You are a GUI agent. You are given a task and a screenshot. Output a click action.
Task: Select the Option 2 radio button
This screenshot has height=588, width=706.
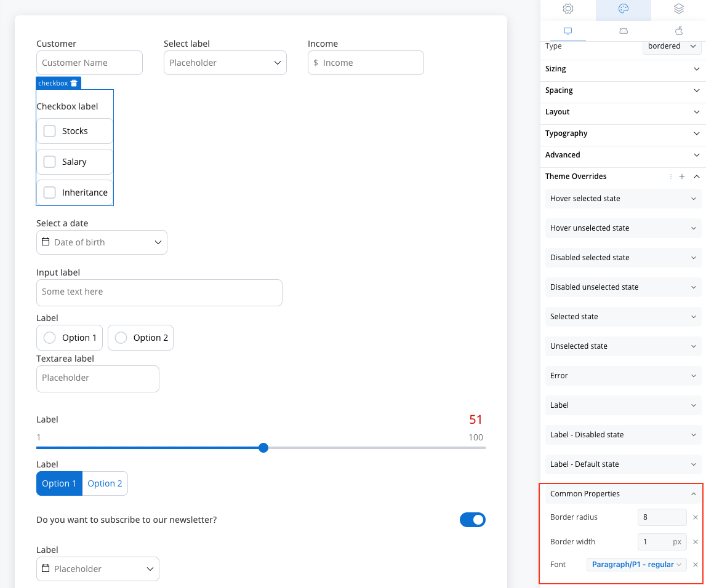tap(121, 338)
